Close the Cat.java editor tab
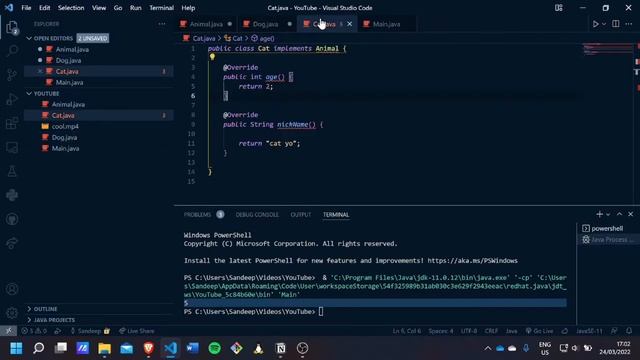The image size is (640, 360). 349,24
